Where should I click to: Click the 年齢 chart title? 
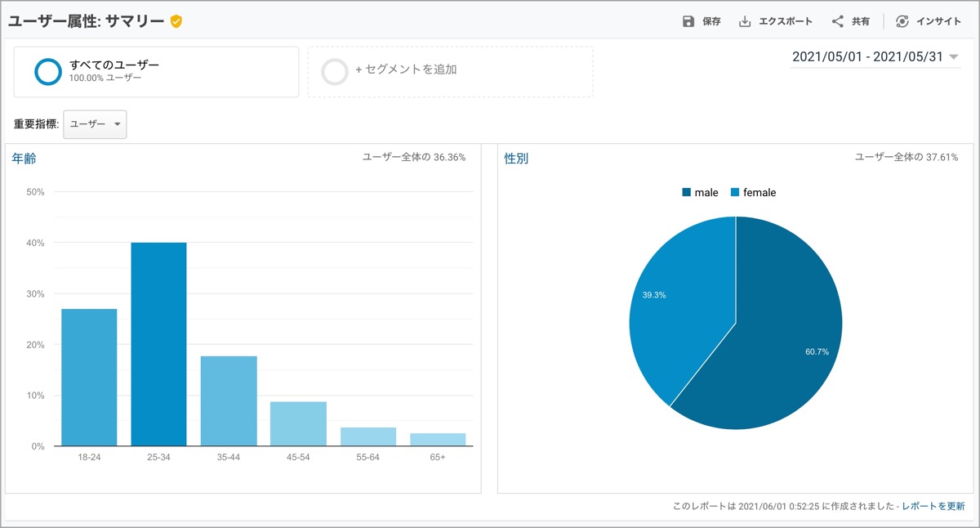point(24,159)
